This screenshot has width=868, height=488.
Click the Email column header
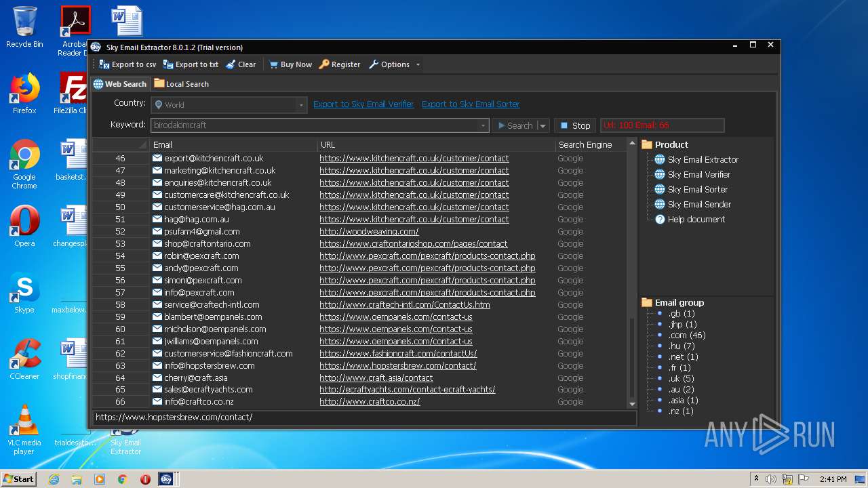point(233,144)
